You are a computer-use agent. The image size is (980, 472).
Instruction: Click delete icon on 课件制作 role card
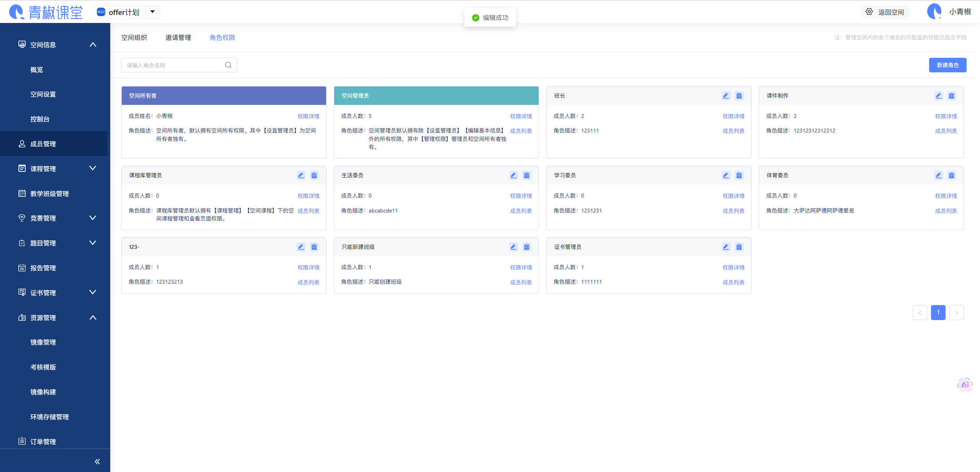[x=951, y=96]
